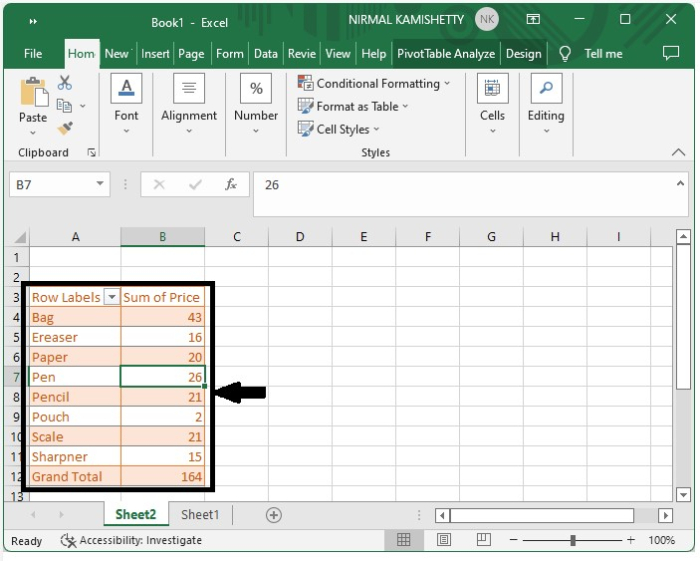Click the Insert Function fx icon
The width and height of the screenshot is (700, 561).
point(230,184)
